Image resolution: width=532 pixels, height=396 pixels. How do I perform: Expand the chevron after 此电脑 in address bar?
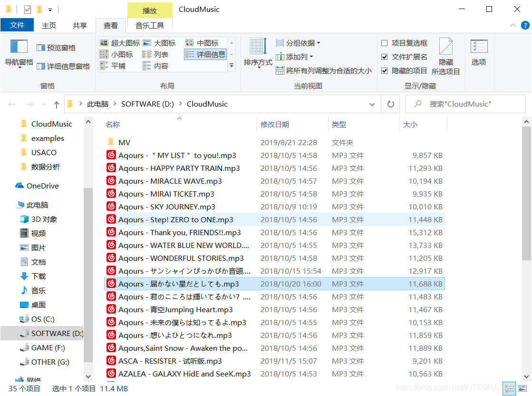click(x=115, y=104)
